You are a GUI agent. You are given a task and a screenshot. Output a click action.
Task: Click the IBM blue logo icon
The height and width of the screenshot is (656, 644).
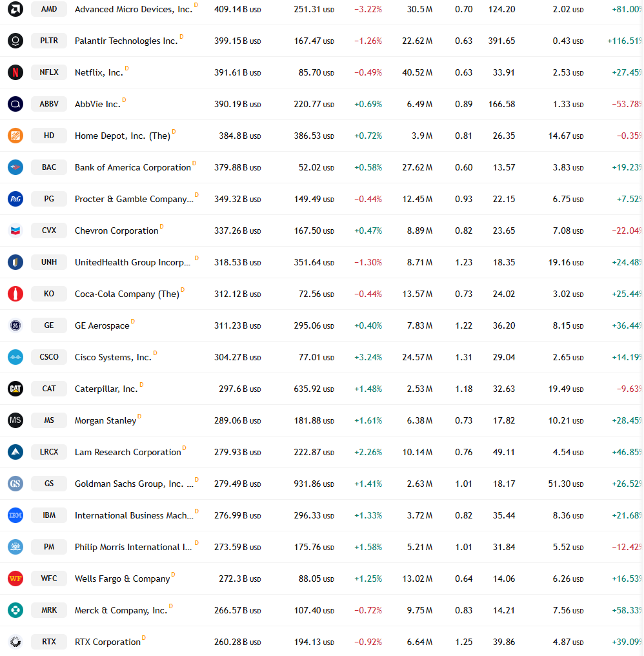click(x=15, y=515)
